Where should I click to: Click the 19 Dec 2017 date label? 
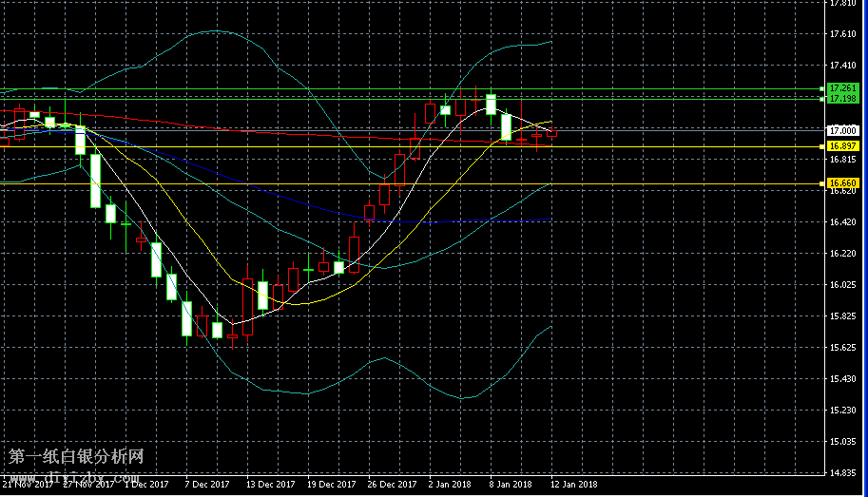pyautogui.click(x=332, y=485)
